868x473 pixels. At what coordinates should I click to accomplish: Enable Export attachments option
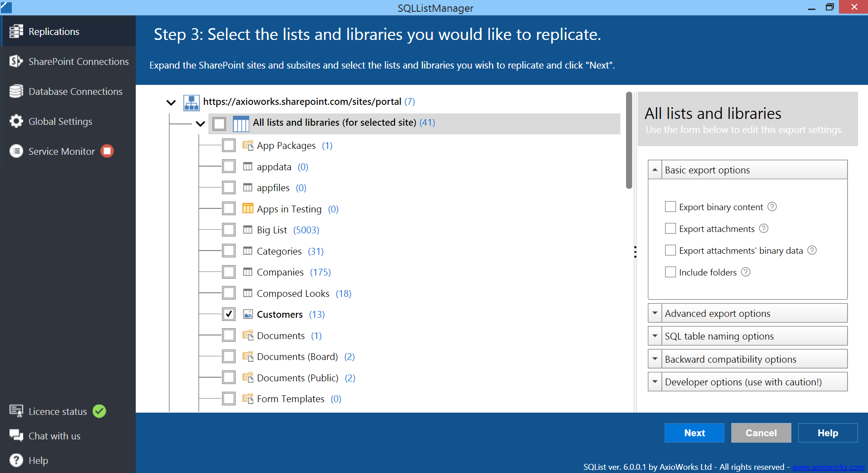tap(670, 228)
